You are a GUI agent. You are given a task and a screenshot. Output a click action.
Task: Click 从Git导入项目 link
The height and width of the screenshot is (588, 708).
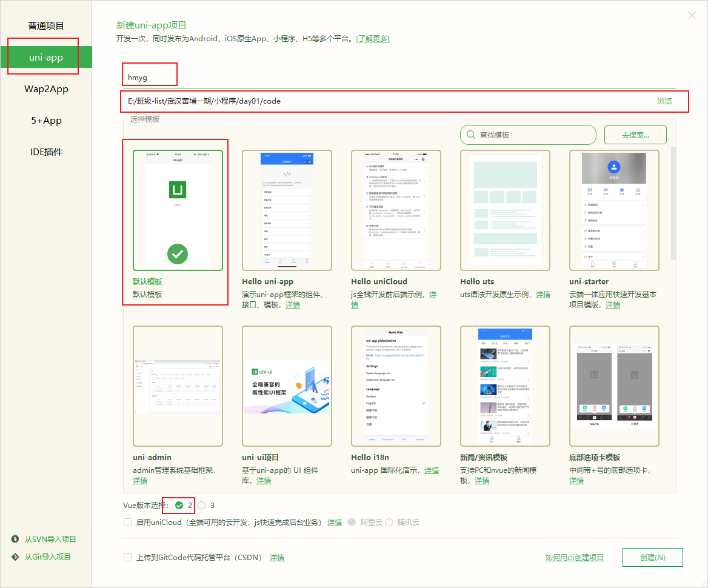(x=47, y=557)
